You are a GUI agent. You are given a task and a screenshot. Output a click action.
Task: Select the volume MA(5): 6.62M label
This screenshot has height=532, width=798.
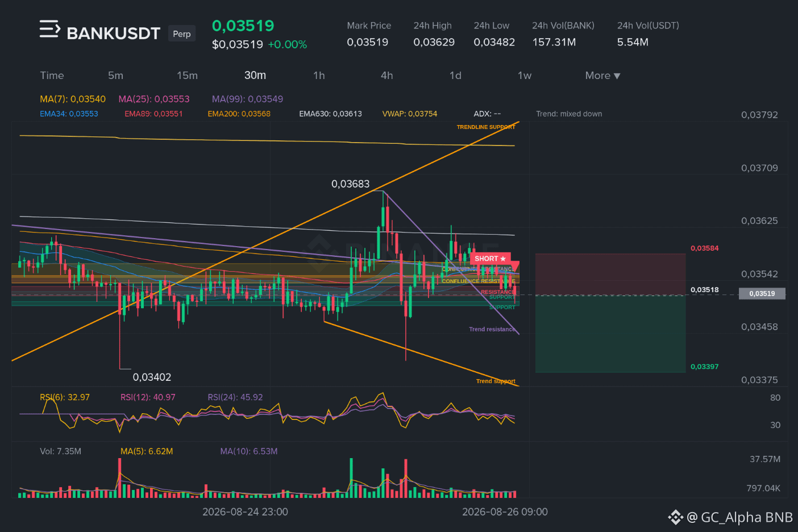(x=147, y=451)
